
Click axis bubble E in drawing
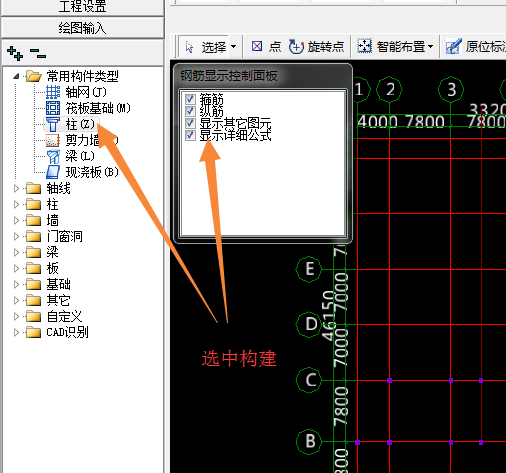[x=309, y=269]
